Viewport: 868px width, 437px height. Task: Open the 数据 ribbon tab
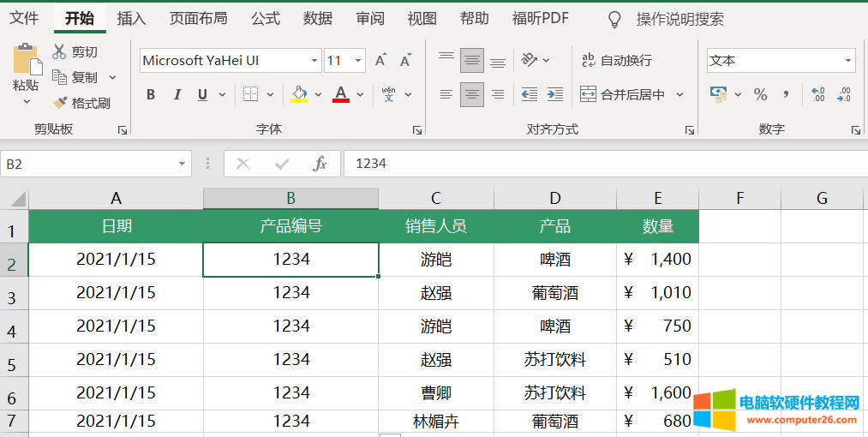(x=318, y=18)
